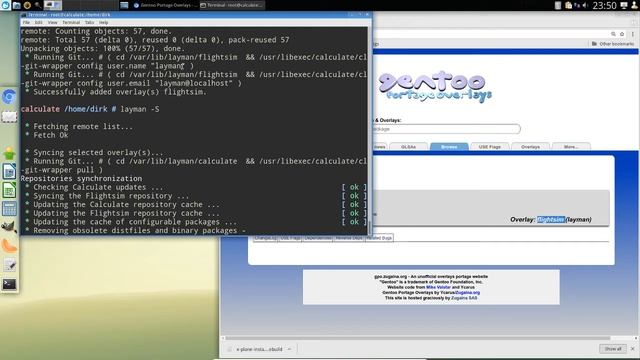Click the 23:50 panel clock
The height and width of the screenshot is (360, 640).
coord(604,5)
